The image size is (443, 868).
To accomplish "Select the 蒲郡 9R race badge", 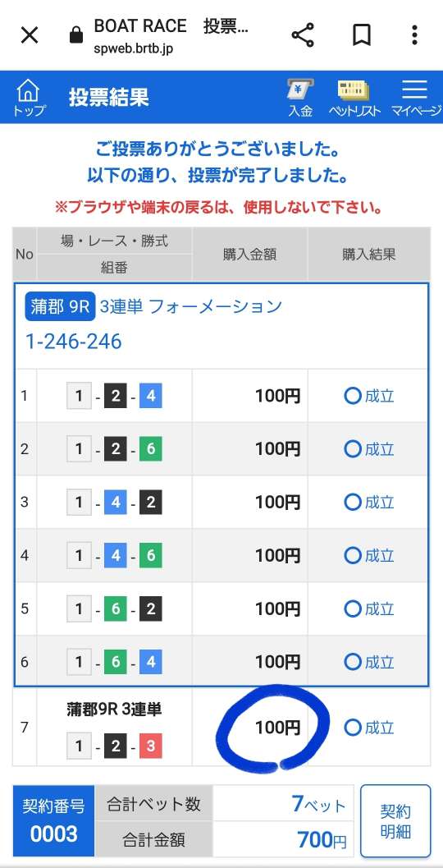I will coord(60,306).
